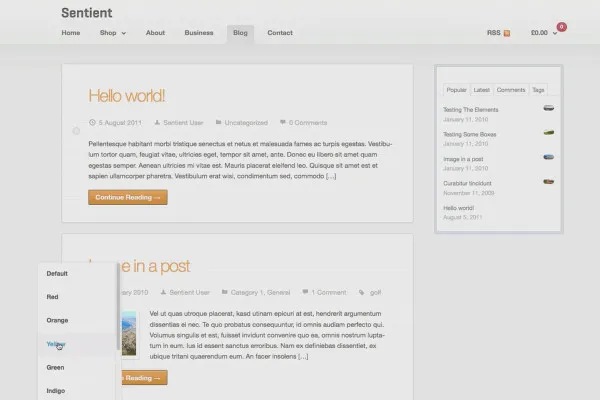This screenshot has height=400, width=600.
Task: Open the 0 Comments link
Action: (308, 123)
